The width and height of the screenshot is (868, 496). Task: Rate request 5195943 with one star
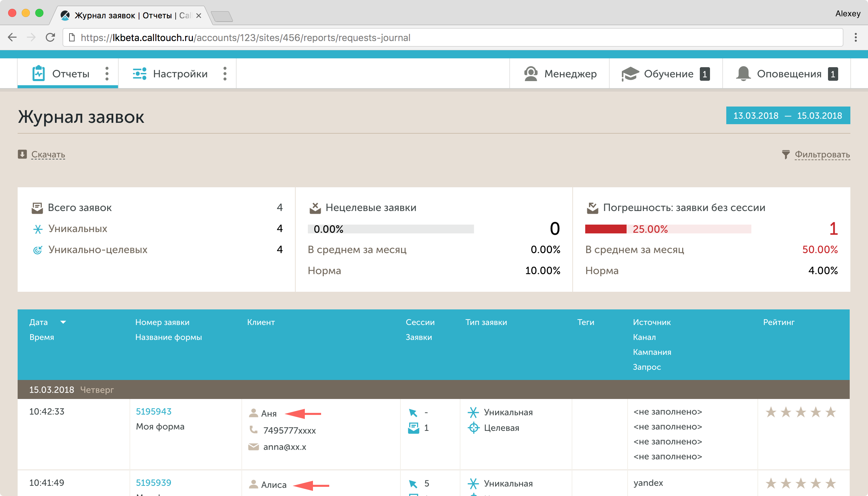point(771,412)
